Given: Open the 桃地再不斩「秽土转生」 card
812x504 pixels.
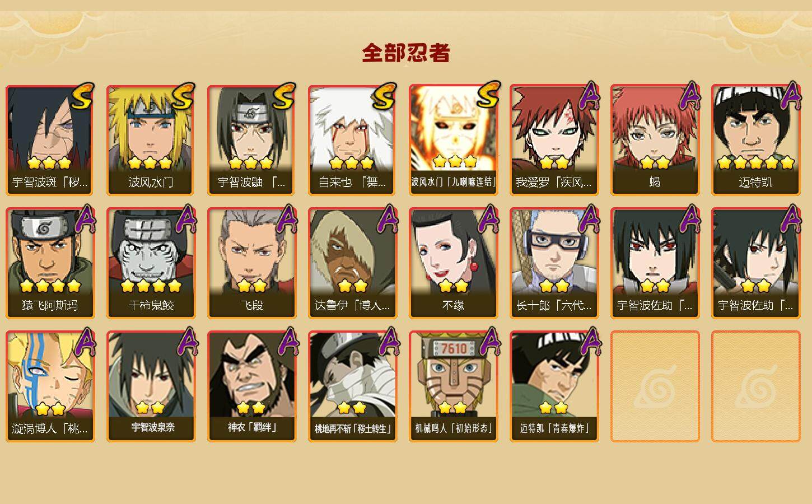Looking at the screenshot, I should point(352,386).
